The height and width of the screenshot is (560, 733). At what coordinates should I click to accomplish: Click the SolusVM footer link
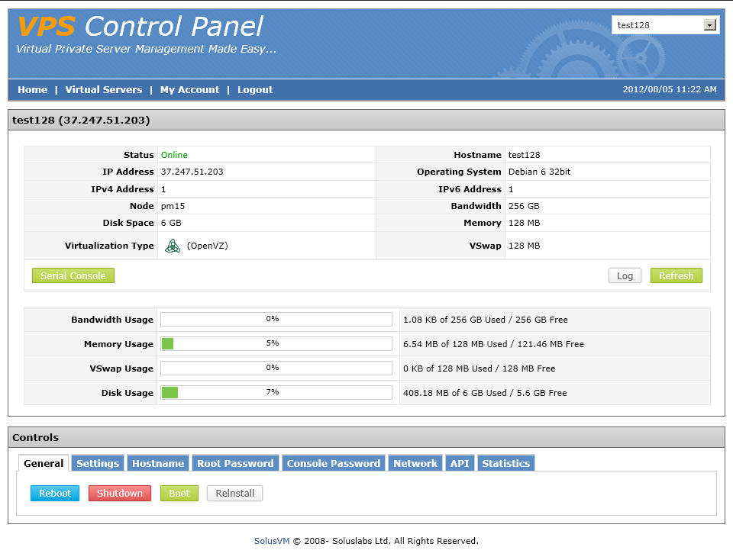point(272,541)
